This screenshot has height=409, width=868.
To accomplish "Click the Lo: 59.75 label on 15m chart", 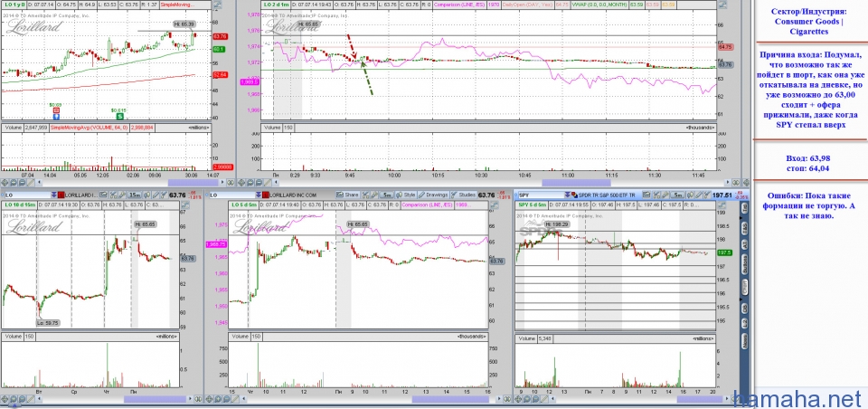I will (48, 322).
